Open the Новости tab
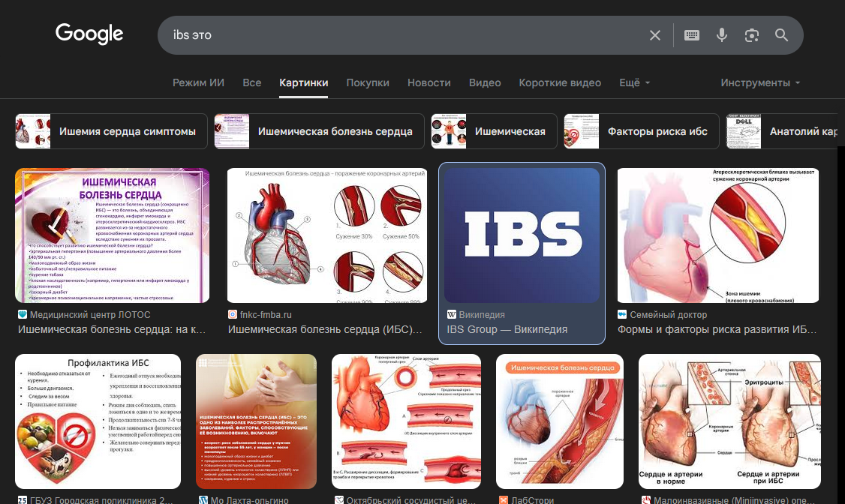The width and height of the screenshot is (845, 504). pyautogui.click(x=429, y=83)
